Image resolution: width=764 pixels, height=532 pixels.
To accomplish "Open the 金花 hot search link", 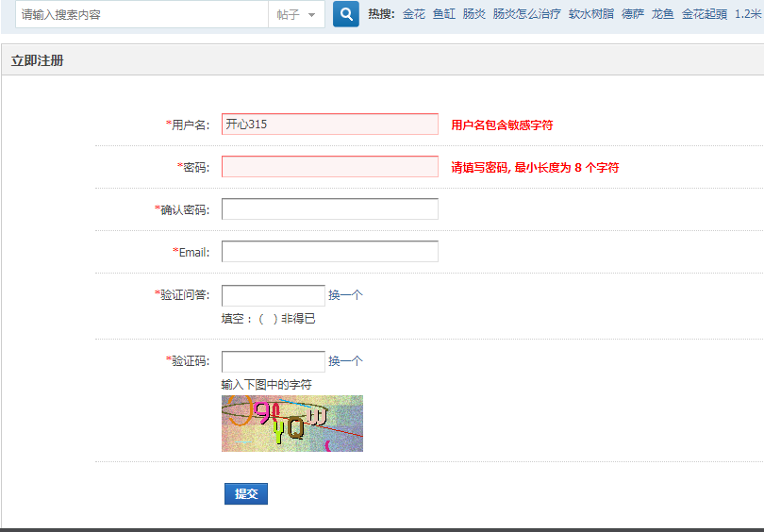I will 414,14.
